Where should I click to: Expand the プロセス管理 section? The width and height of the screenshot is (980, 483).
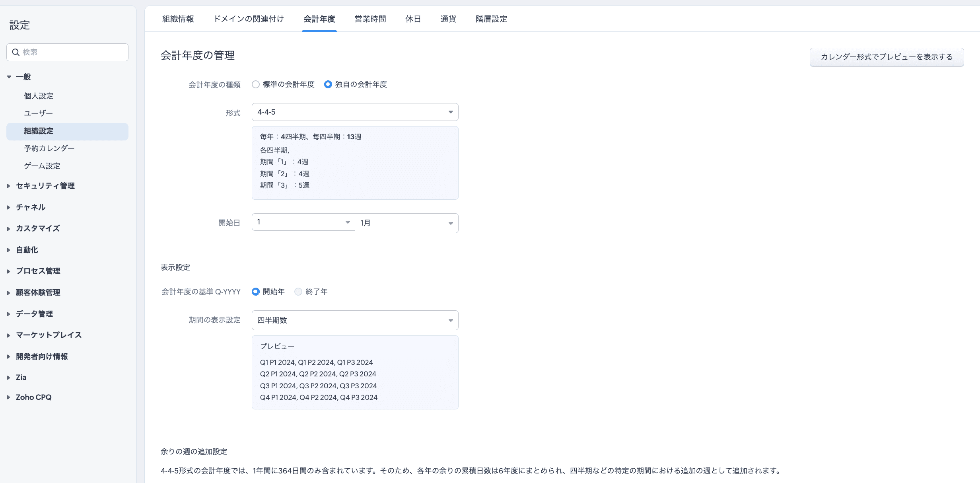(x=9, y=271)
